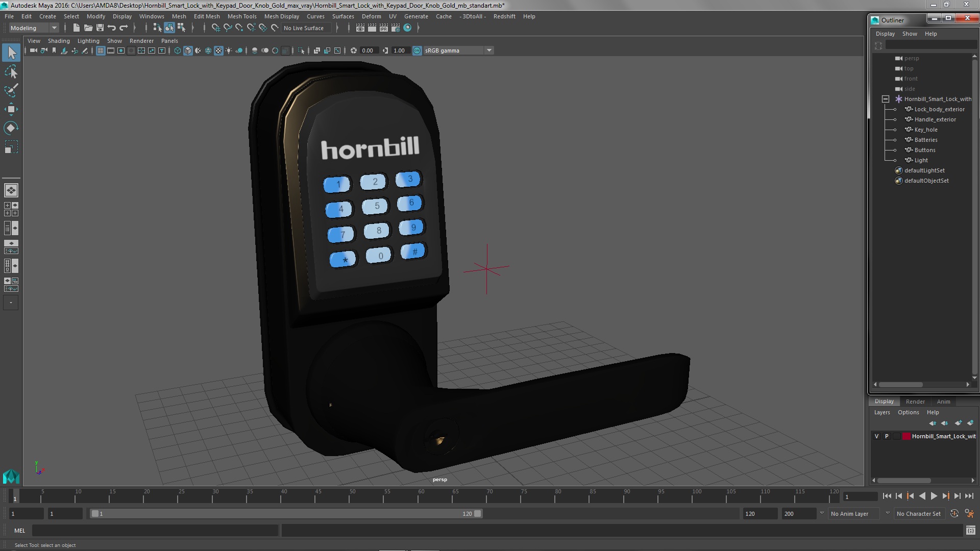
Task: Click the Save Scene disk icon
Action: tap(100, 28)
